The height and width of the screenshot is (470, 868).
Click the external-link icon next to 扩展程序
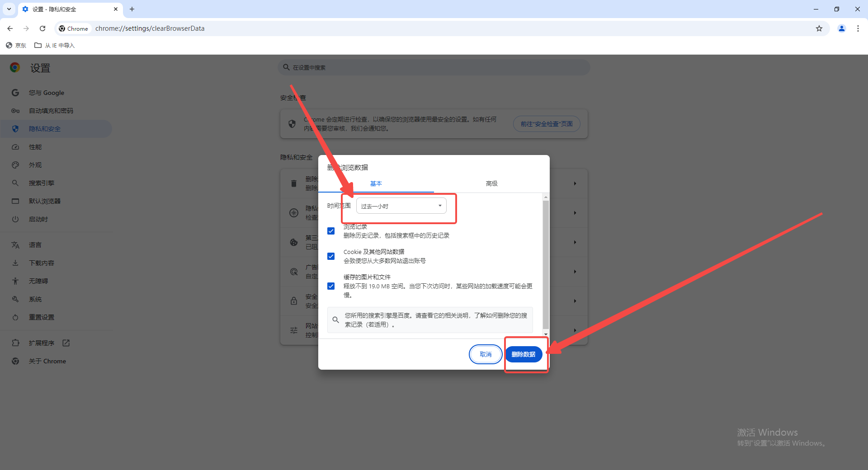coord(66,343)
